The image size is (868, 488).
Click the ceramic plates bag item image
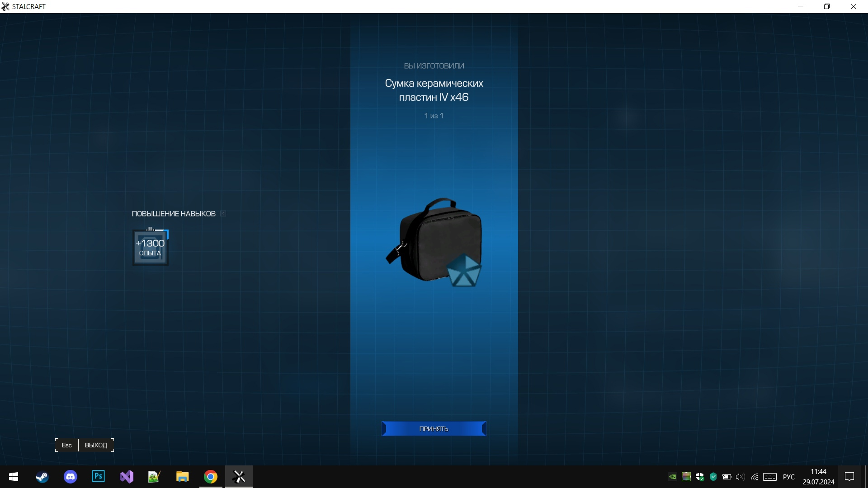(434, 242)
